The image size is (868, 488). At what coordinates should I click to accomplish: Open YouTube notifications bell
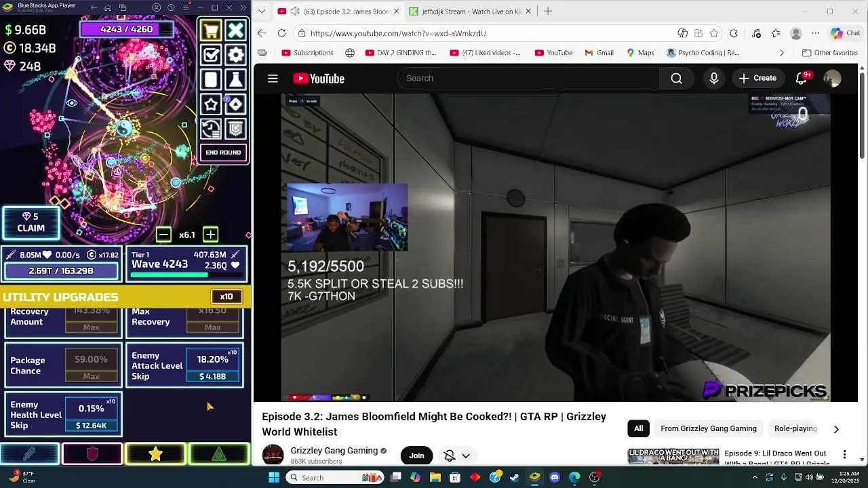801,79
